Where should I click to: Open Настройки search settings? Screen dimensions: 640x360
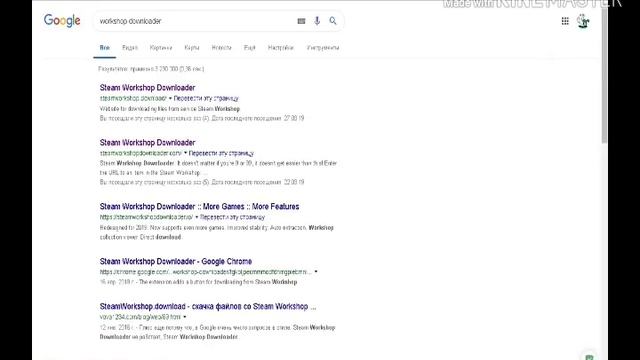[x=281, y=48]
